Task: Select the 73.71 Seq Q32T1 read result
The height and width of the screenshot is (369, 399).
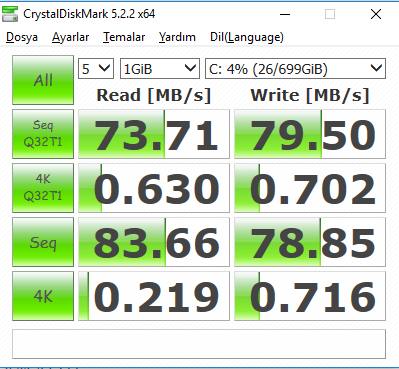Action: [154, 134]
